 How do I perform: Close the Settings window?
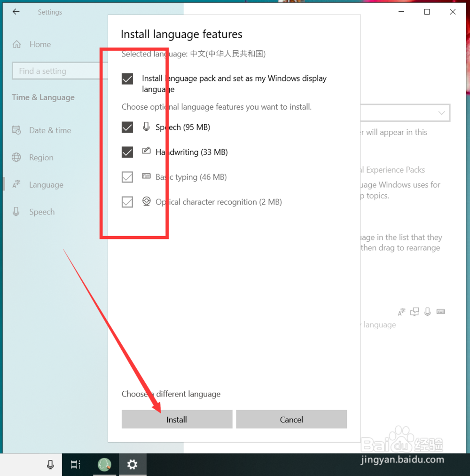click(453, 12)
